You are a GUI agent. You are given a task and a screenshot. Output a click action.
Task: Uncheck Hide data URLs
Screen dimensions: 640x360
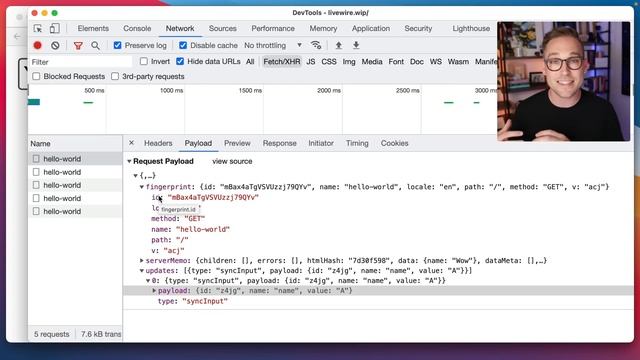pos(180,62)
